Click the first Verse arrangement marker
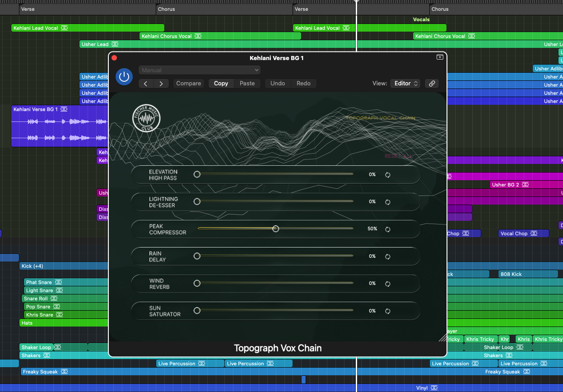This screenshot has height=392, width=563. 88,9
